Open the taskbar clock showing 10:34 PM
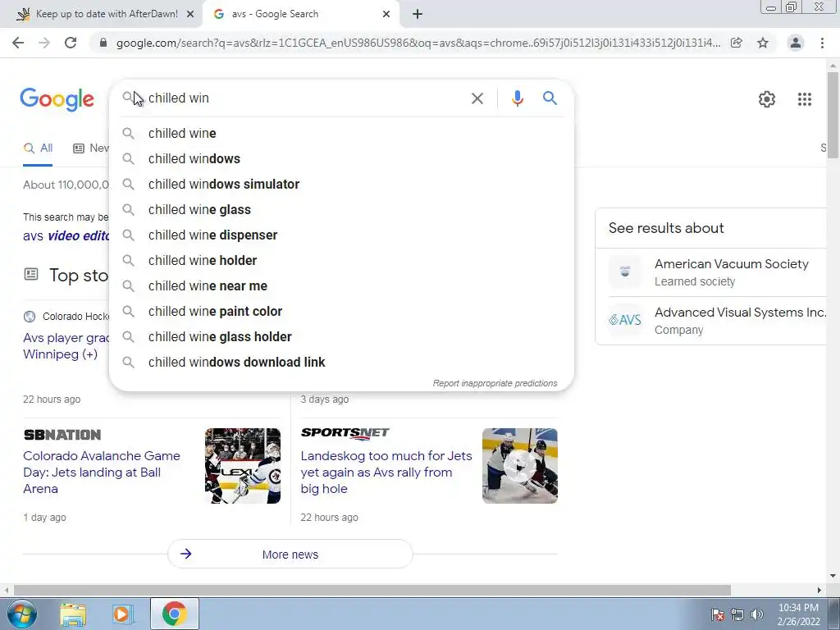 798,614
